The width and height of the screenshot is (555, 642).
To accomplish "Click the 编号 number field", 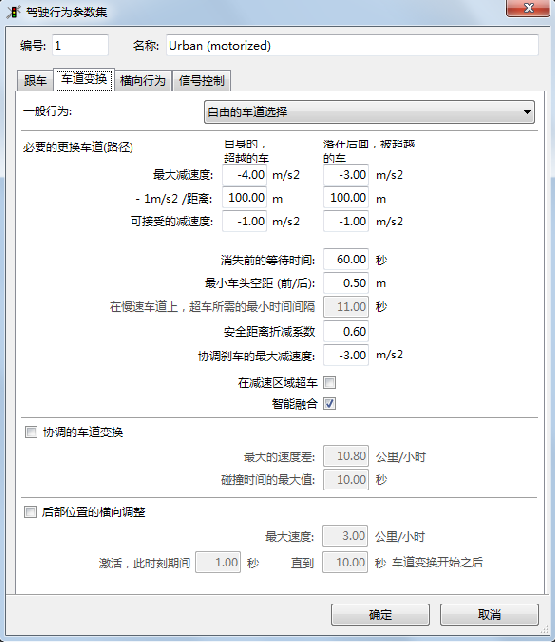I will click(80, 45).
